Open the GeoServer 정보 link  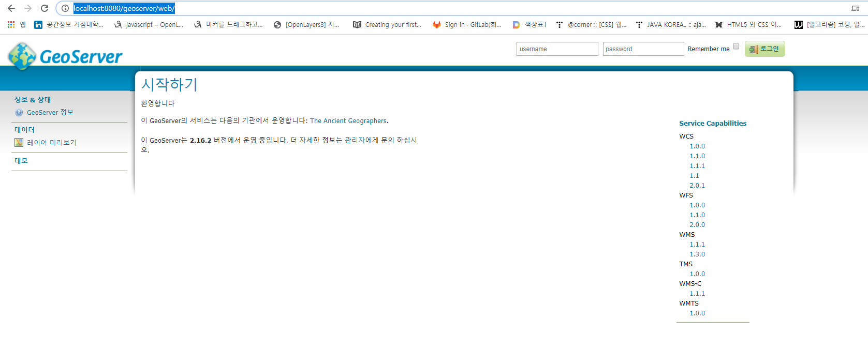[x=50, y=113]
